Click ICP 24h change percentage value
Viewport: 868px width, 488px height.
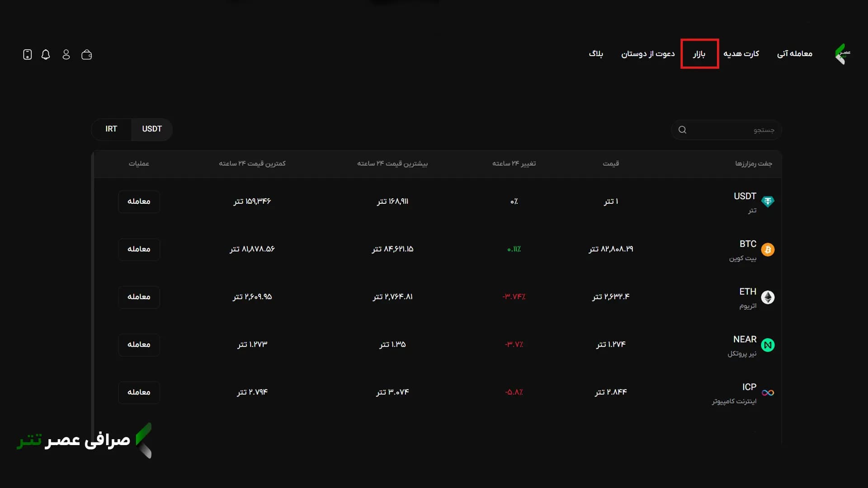(x=514, y=392)
